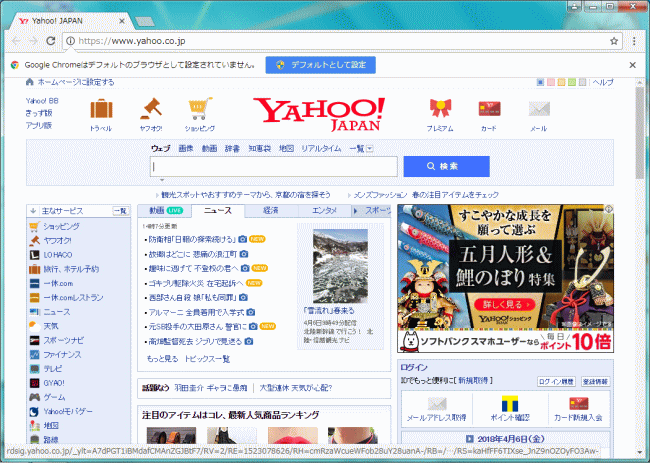Select the リアルタイム search category
The image size is (650, 463).
pyautogui.click(x=321, y=148)
